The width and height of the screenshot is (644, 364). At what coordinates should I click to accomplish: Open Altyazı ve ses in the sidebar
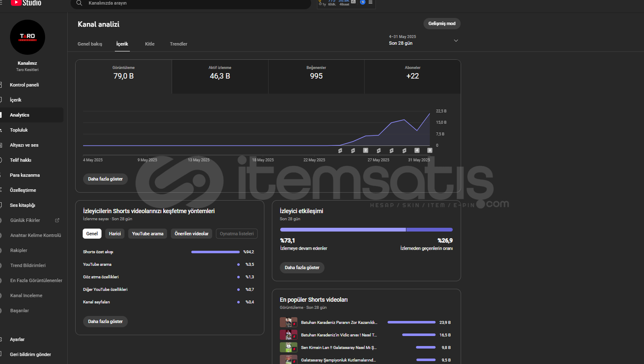pos(32,145)
